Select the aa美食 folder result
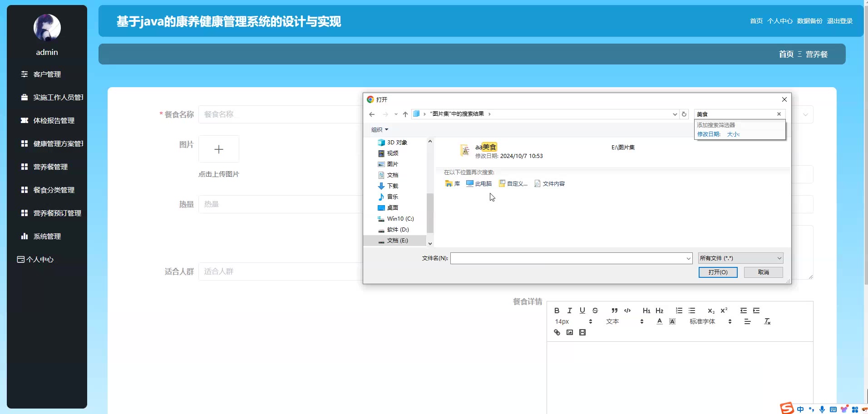Viewport: 868px width, 414px height. (486, 147)
